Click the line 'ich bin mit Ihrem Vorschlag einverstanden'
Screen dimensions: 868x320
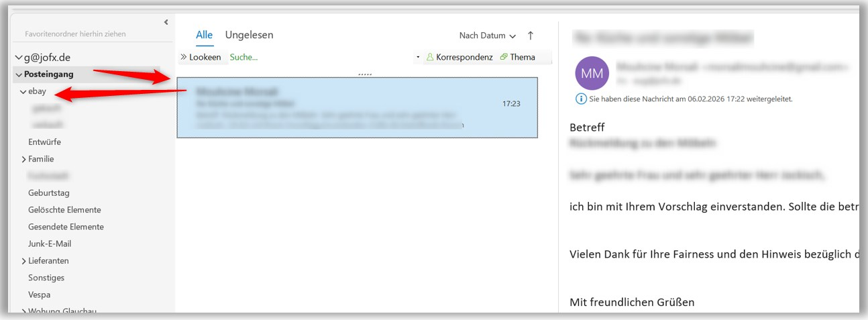point(714,207)
